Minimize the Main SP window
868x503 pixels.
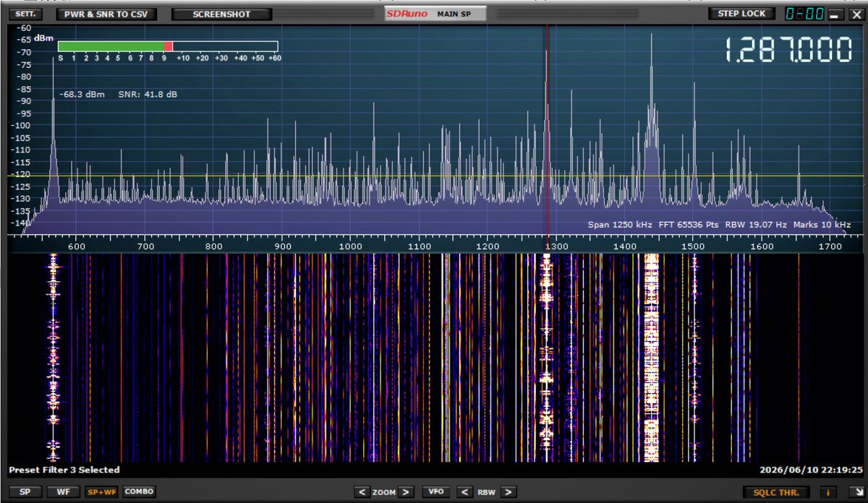click(835, 14)
